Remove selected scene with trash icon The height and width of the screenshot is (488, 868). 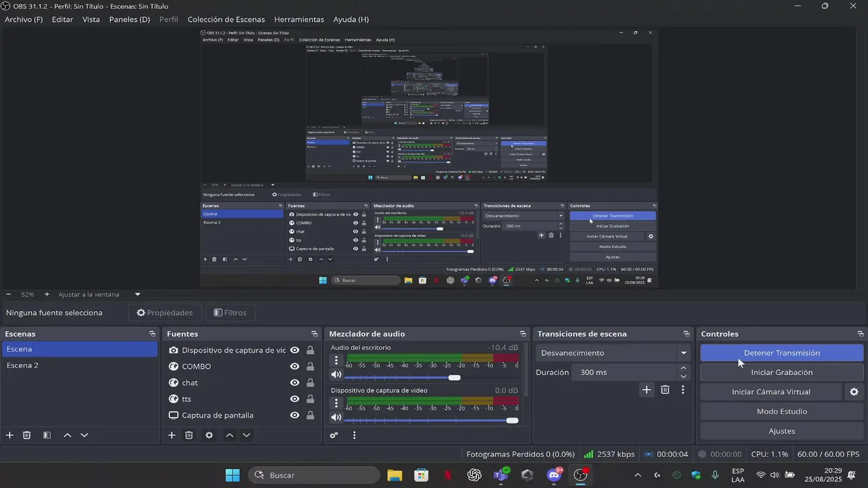pos(27,435)
